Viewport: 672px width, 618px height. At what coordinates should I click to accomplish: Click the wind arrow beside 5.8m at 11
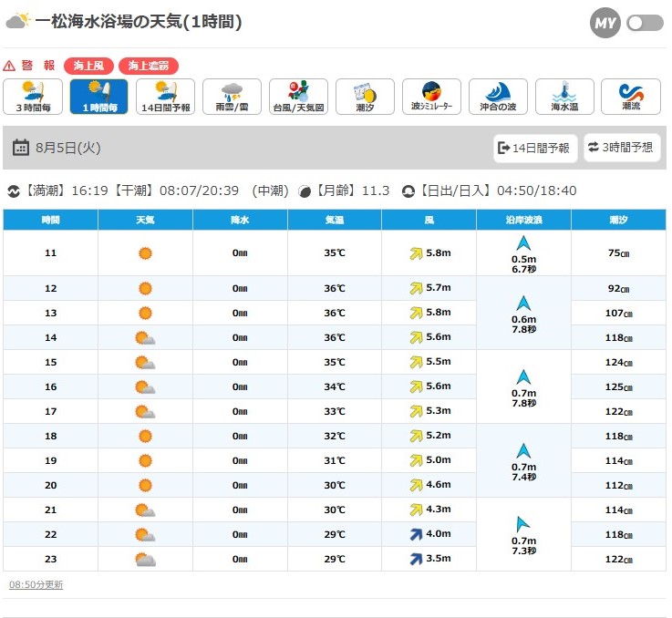[x=416, y=253]
